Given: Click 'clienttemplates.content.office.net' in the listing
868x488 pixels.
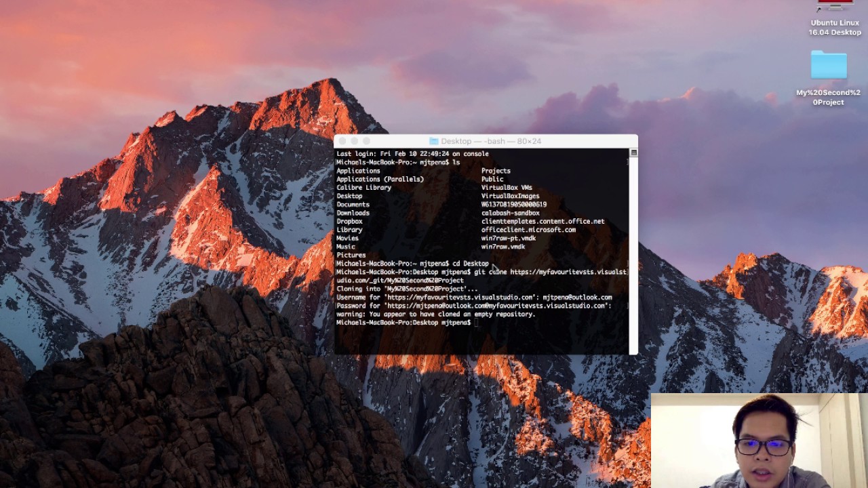Looking at the screenshot, I should coord(542,222).
